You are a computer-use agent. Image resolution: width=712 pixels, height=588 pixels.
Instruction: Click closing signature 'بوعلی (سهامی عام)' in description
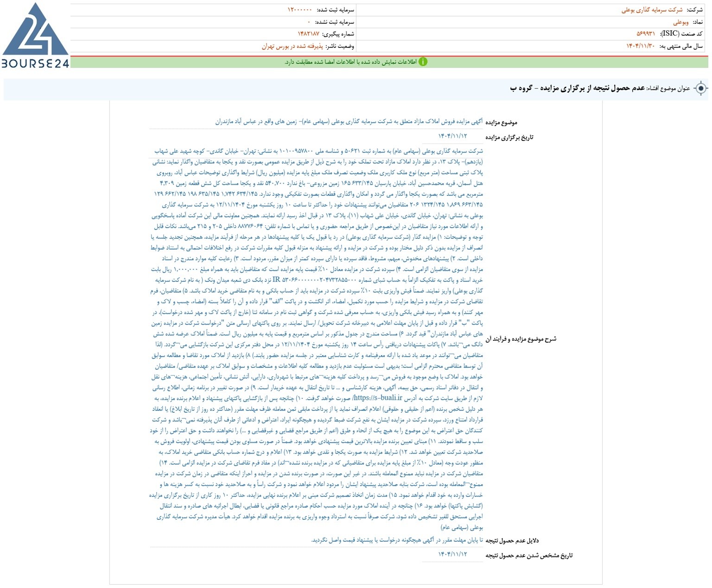click(x=462, y=527)
